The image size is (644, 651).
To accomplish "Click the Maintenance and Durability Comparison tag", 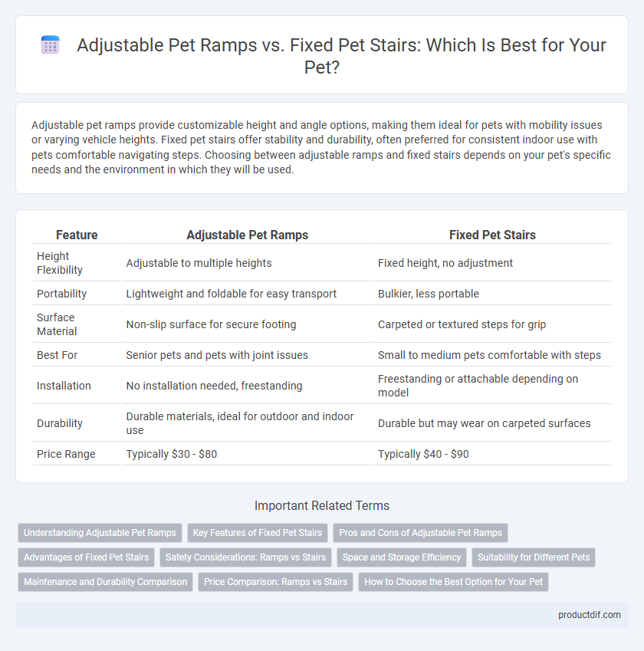I will [x=106, y=582].
